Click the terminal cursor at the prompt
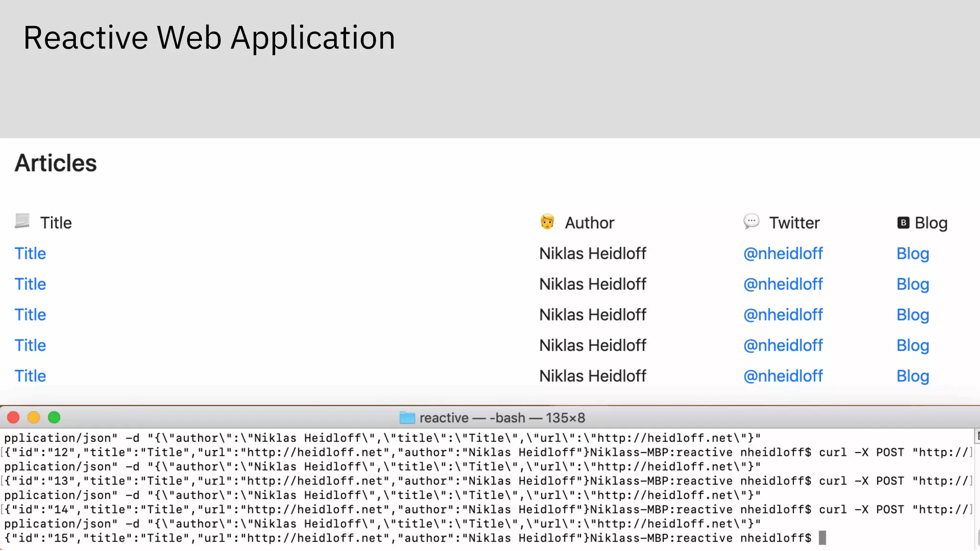This screenshot has height=551, width=980. click(x=822, y=538)
